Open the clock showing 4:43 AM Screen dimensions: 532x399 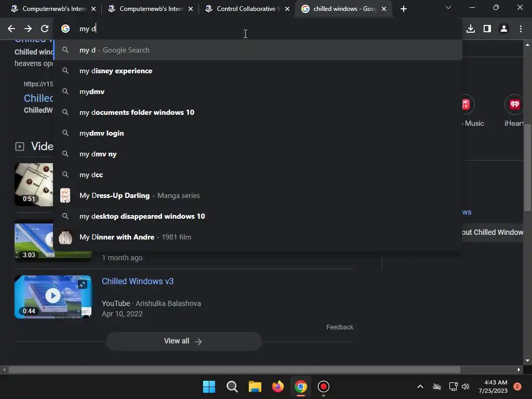[x=493, y=387]
